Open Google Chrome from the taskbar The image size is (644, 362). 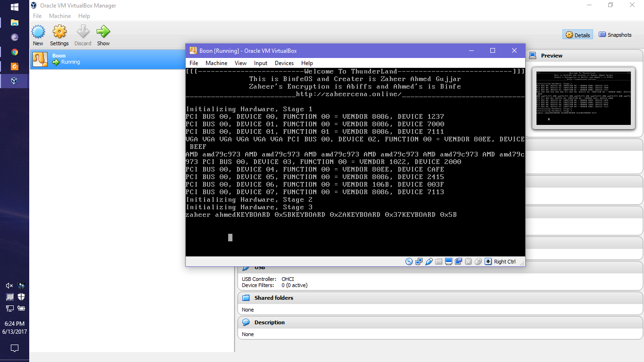tap(14, 52)
